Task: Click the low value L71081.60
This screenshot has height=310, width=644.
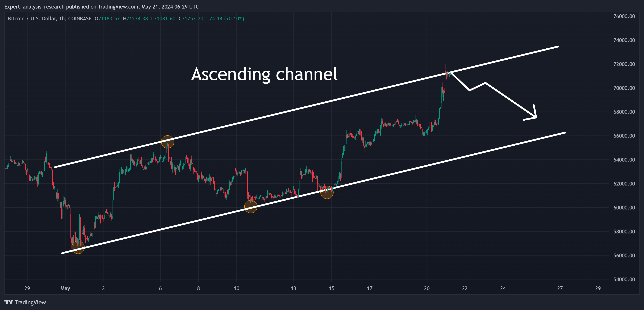Action: (x=163, y=19)
